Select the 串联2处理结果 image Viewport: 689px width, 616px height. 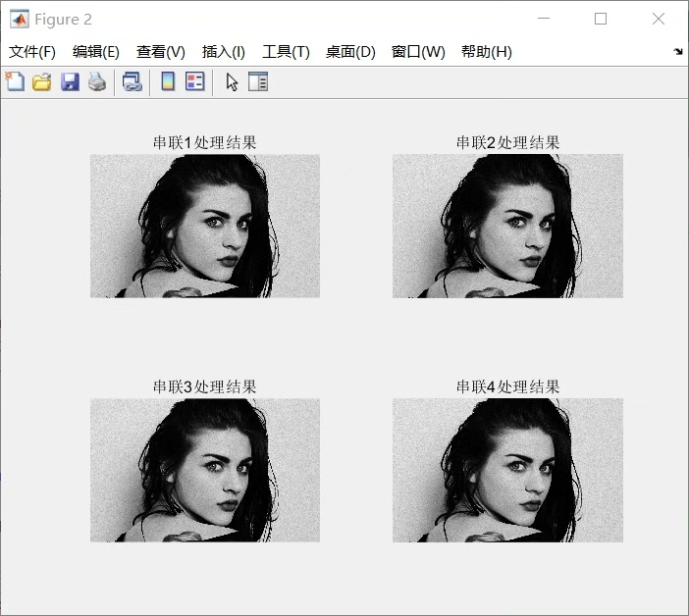507,226
